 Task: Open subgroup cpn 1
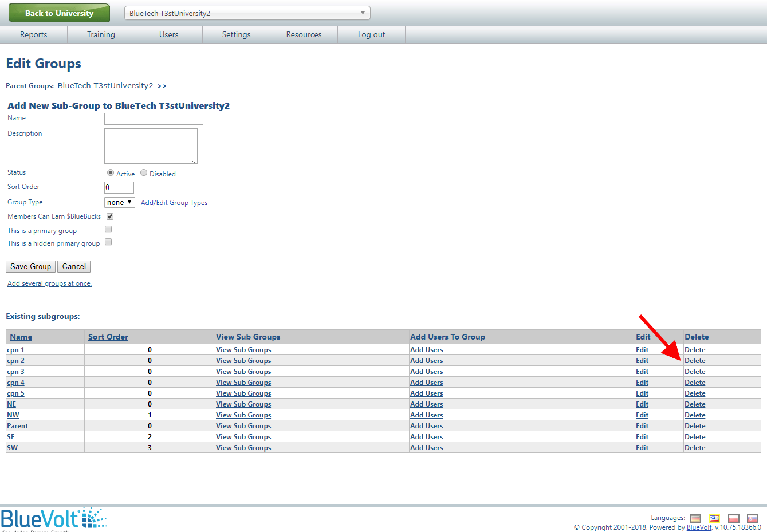point(15,350)
